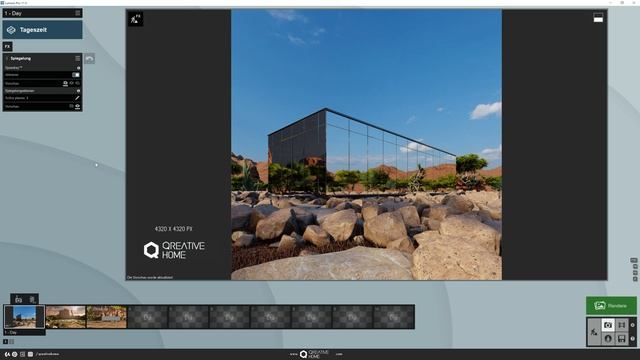The width and height of the screenshot is (640, 360).
Task: Click the fourth (first empty) photo slot
Action: click(x=148, y=317)
